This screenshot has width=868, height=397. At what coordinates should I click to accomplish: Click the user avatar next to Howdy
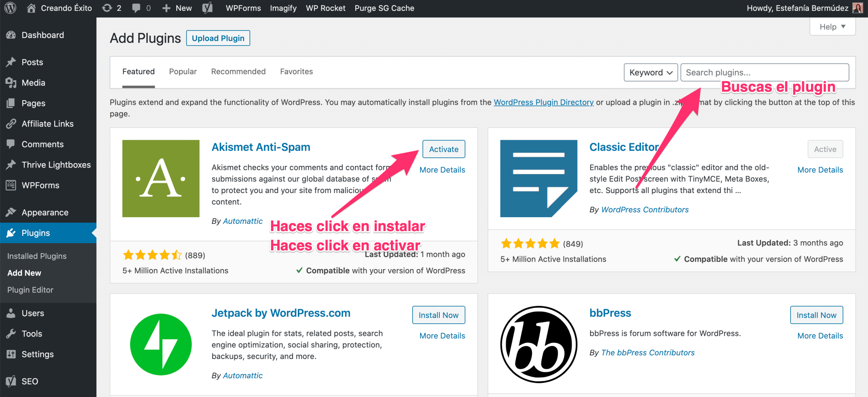857,8
